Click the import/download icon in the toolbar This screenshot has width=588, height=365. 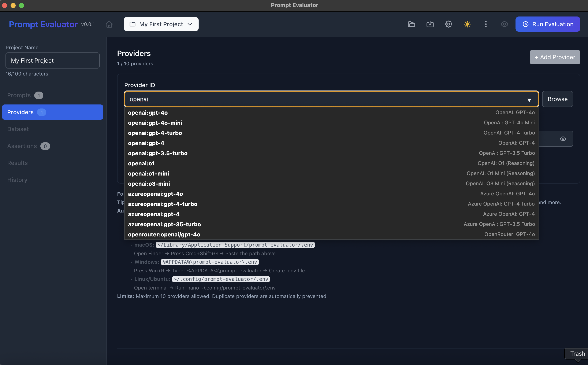[430, 24]
